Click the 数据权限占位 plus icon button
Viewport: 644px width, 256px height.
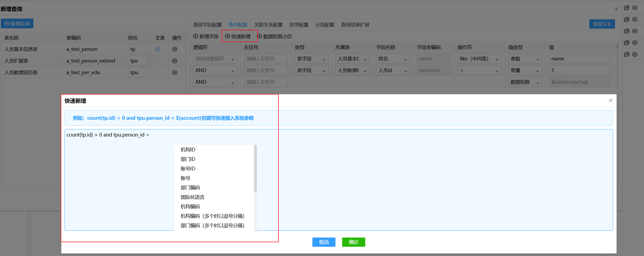click(274, 37)
